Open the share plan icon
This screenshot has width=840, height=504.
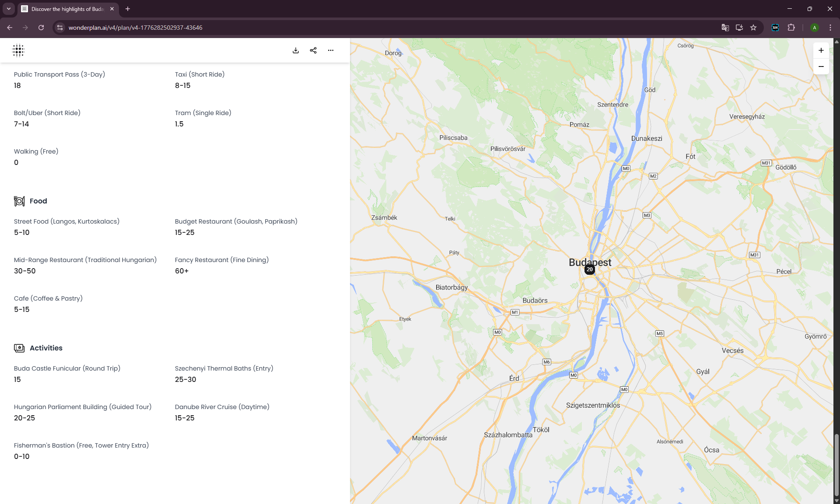point(313,50)
